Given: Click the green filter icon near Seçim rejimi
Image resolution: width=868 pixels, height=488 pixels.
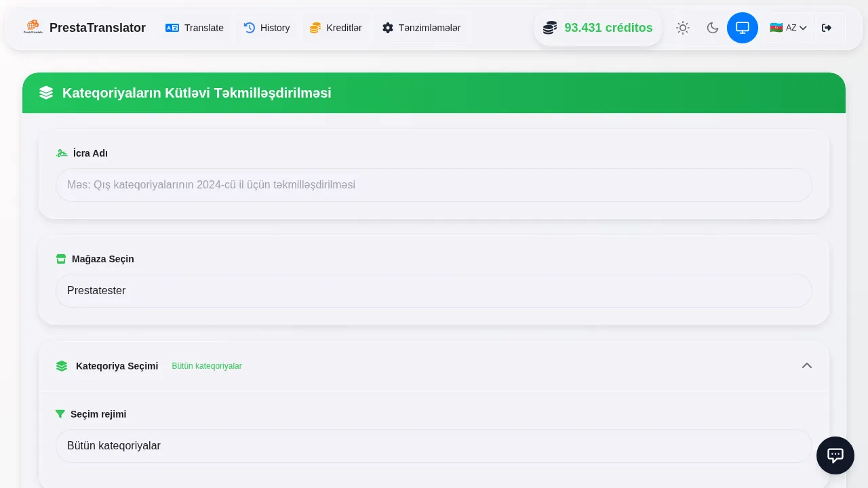Looking at the screenshot, I should (x=60, y=414).
